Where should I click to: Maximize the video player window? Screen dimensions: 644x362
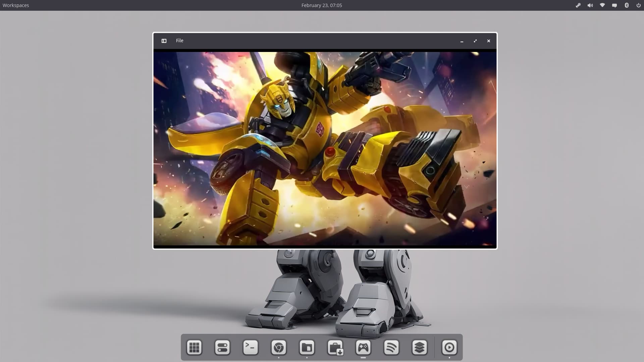click(475, 41)
